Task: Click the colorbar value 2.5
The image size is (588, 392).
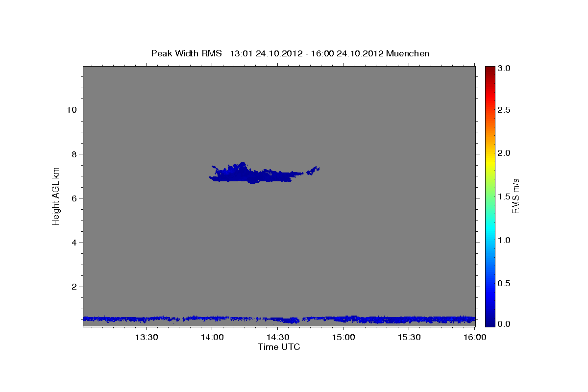Action: click(504, 110)
